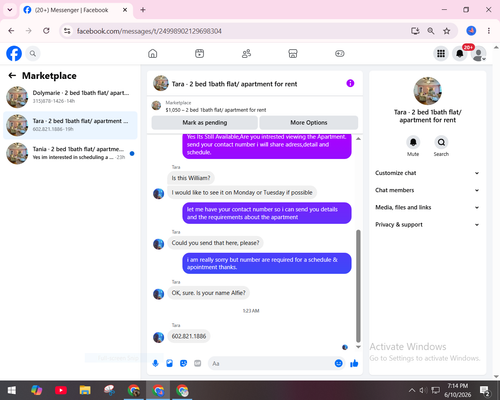Image resolution: width=500 pixels, height=400 pixels.
Task: Mark the listing as pending
Action: (x=204, y=122)
